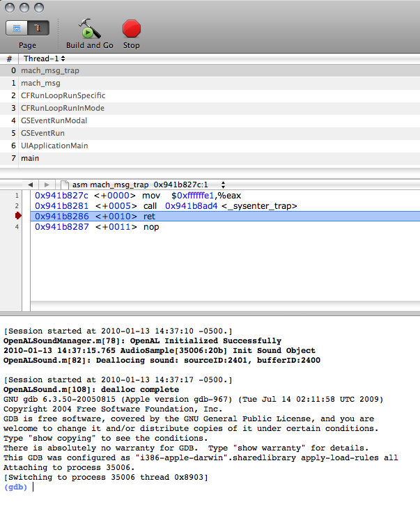Click the red program counter arrow in gutter

click(x=18, y=216)
